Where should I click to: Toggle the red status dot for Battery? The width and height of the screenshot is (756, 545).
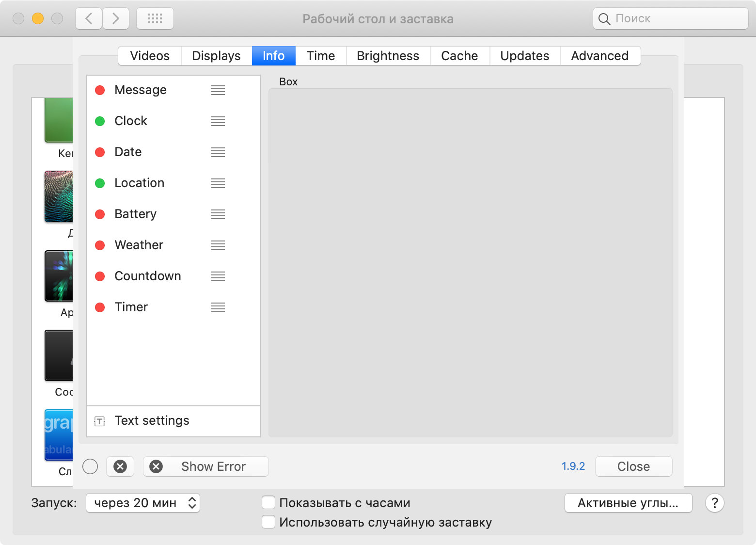pyautogui.click(x=100, y=214)
